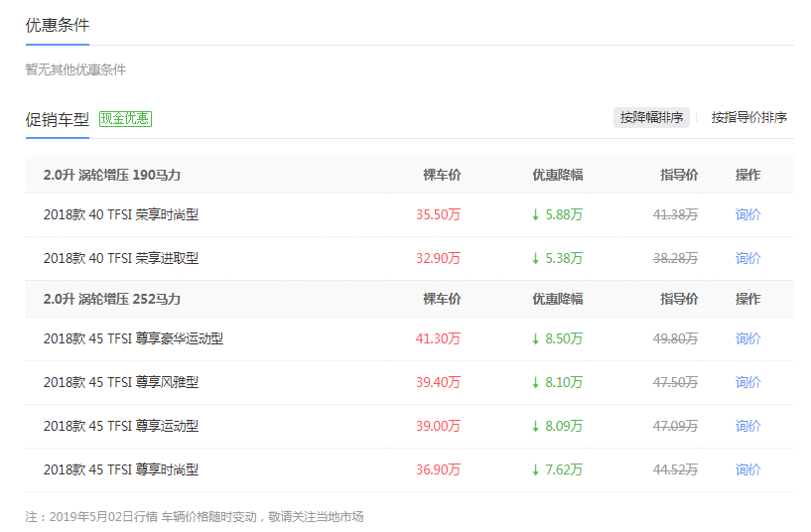
Task: Click the 8.09万 discount value
Action: click(x=564, y=426)
